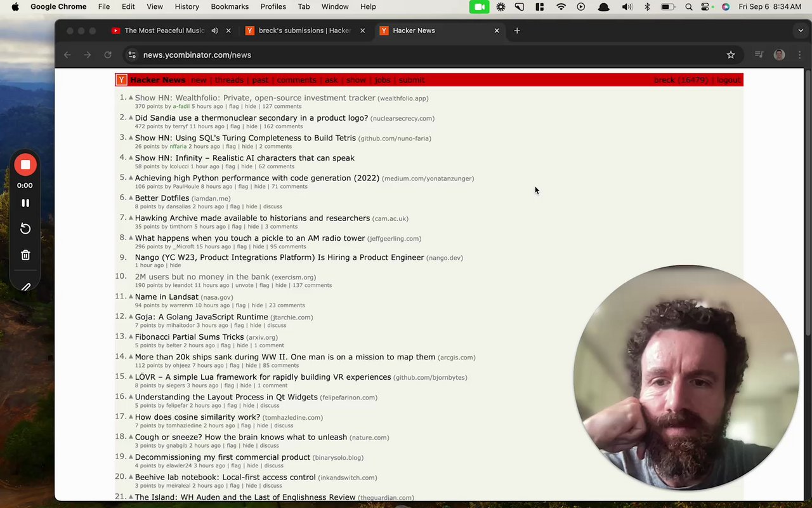Open the Nango hiring Product Engineer post

tap(279, 257)
